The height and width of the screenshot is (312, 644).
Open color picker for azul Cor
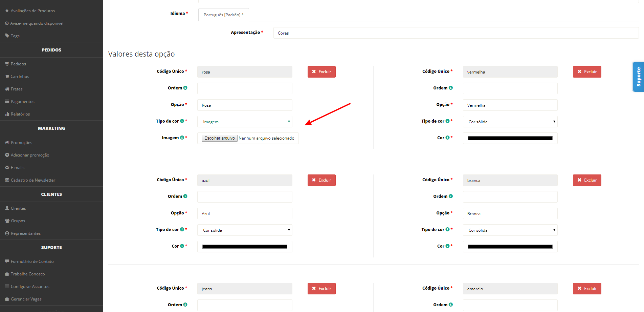[x=245, y=247]
